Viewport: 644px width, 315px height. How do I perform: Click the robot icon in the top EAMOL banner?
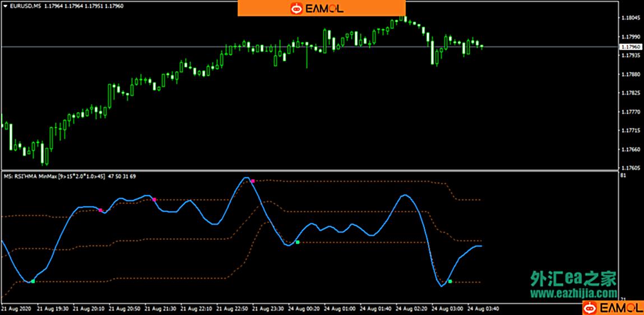[x=296, y=8]
